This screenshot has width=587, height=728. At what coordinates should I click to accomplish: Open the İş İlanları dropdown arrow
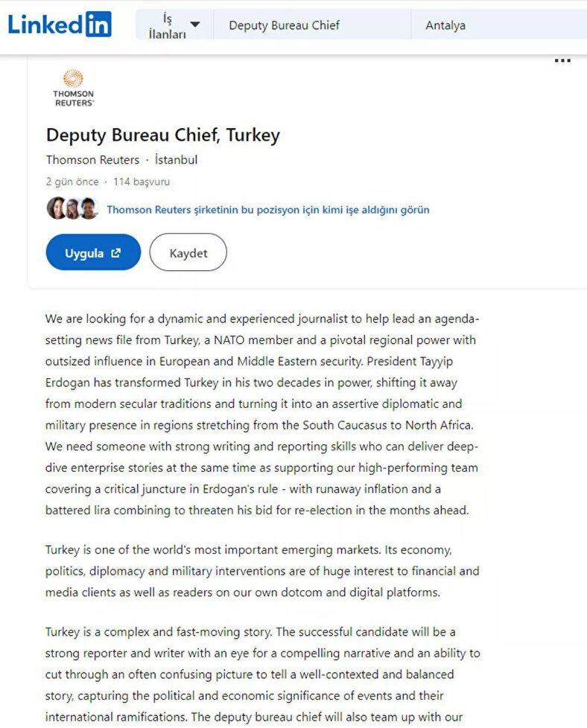pyautogui.click(x=195, y=25)
